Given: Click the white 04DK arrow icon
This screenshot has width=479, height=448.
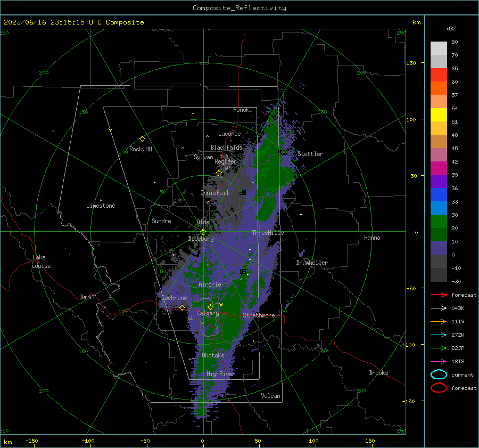Looking at the screenshot, I should (x=439, y=308).
